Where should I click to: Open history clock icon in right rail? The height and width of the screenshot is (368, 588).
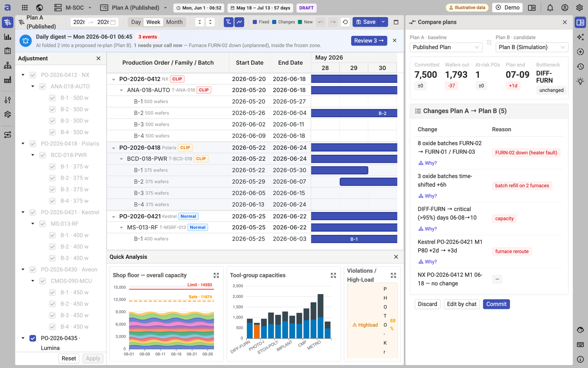pyautogui.click(x=580, y=67)
